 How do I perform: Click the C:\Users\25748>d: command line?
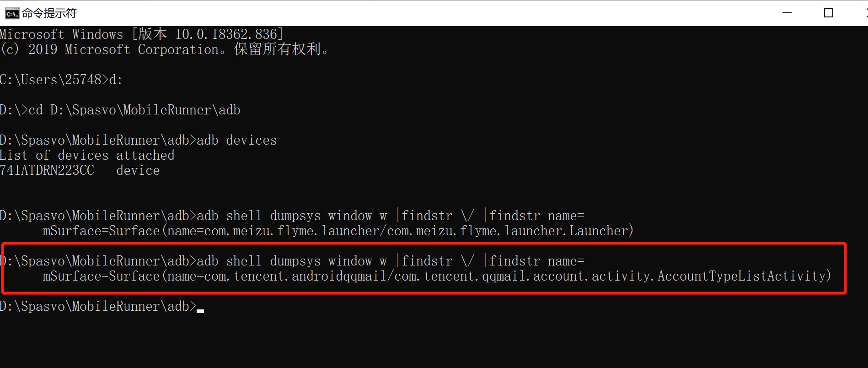click(61, 80)
